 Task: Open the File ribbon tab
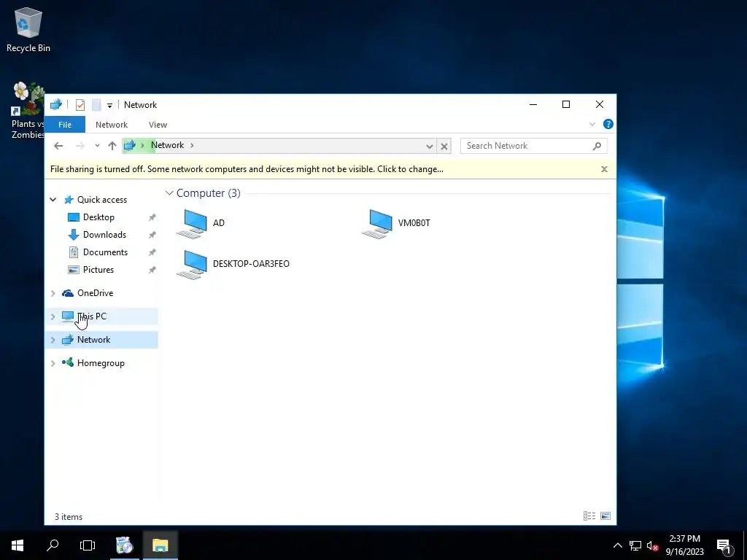(65, 125)
